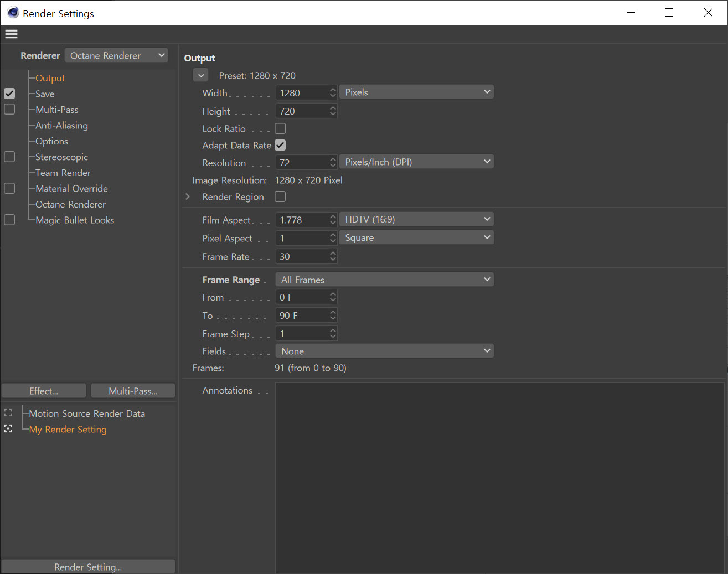Select Motion Source Render Data preset
The height and width of the screenshot is (574, 728).
point(87,413)
